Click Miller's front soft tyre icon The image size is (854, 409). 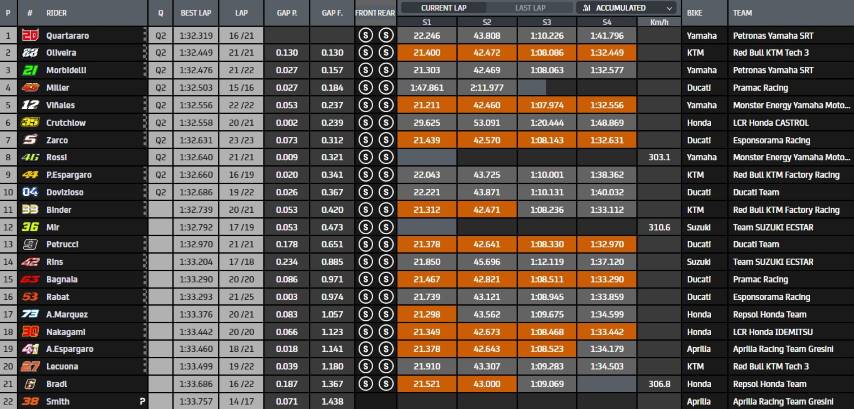click(365, 88)
